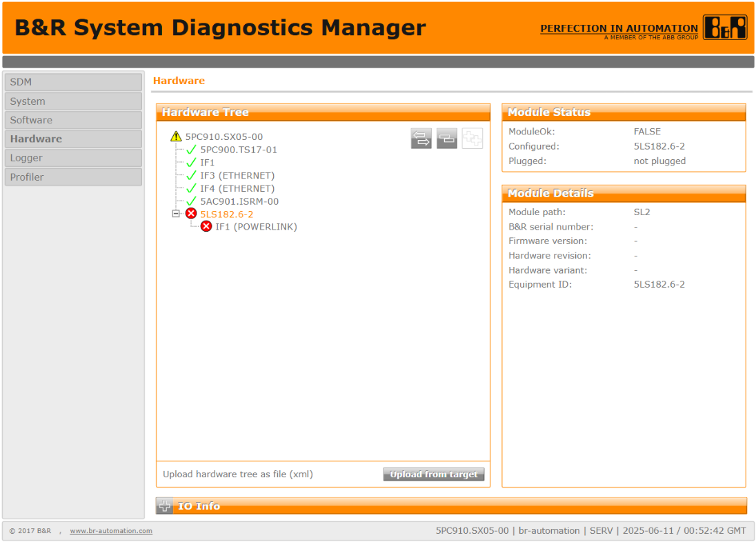This screenshot has height=542, width=756.
Task: Open the System page from the sidebar
Action: tap(73, 101)
